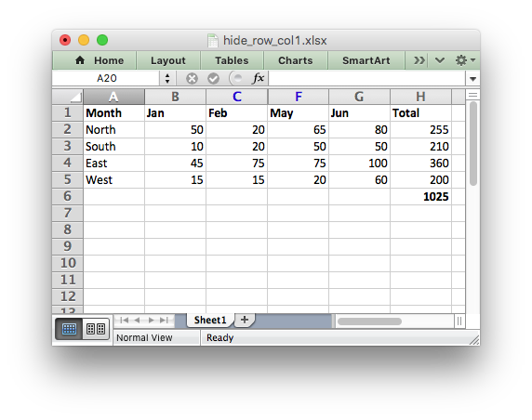Collapse the ribbon with chevron arrow
Screen dimensions: 532x420
point(440,60)
